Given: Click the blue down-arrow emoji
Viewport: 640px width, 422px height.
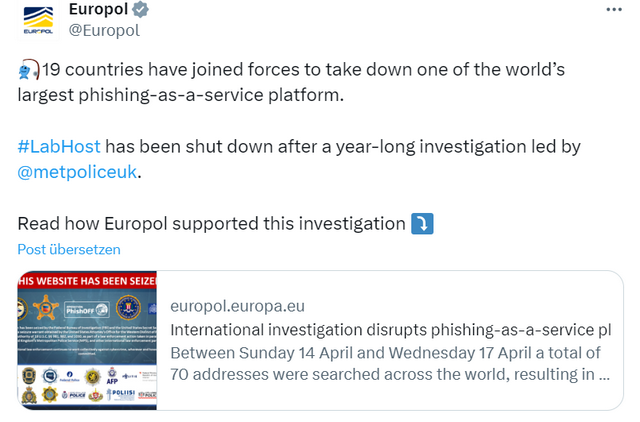Looking at the screenshot, I should coord(423,222).
